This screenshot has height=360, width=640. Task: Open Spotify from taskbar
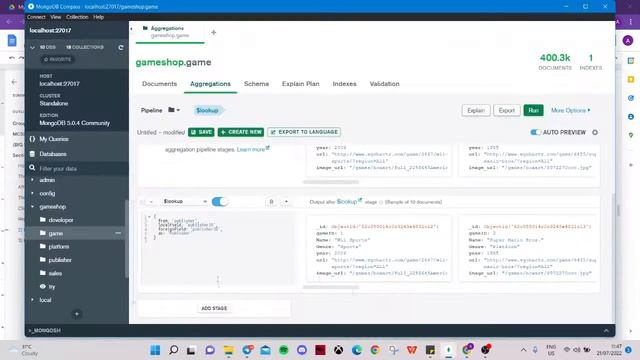(284, 350)
